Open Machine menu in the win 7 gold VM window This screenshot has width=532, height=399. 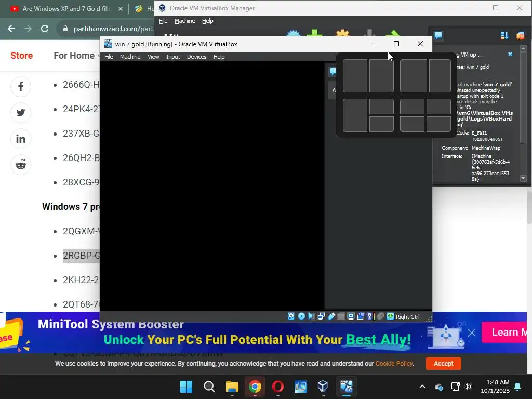click(x=130, y=57)
